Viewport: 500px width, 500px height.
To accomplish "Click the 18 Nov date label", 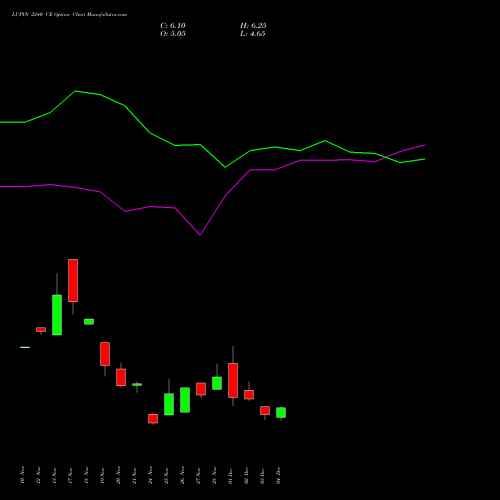I will click(x=86, y=475).
